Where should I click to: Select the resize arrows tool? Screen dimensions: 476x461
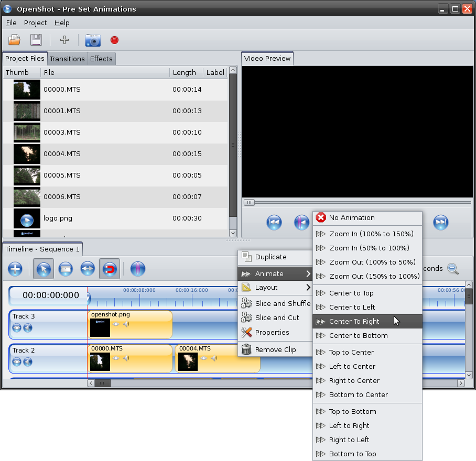[x=87, y=269]
